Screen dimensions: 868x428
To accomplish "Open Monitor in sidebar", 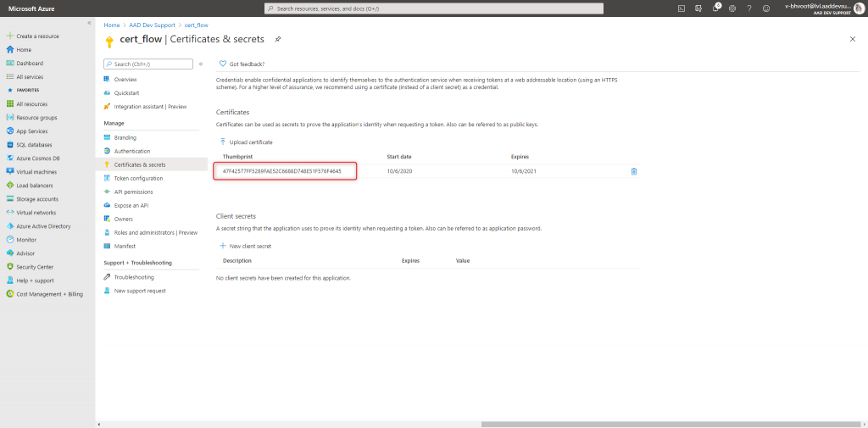I will (x=21, y=240).
